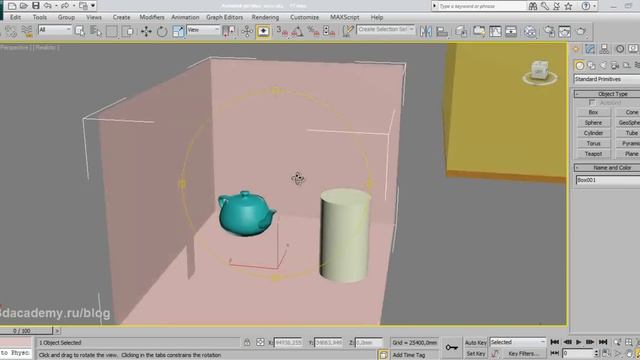
Task: Click the binoculars search icon
Action: tap(533, 6)
